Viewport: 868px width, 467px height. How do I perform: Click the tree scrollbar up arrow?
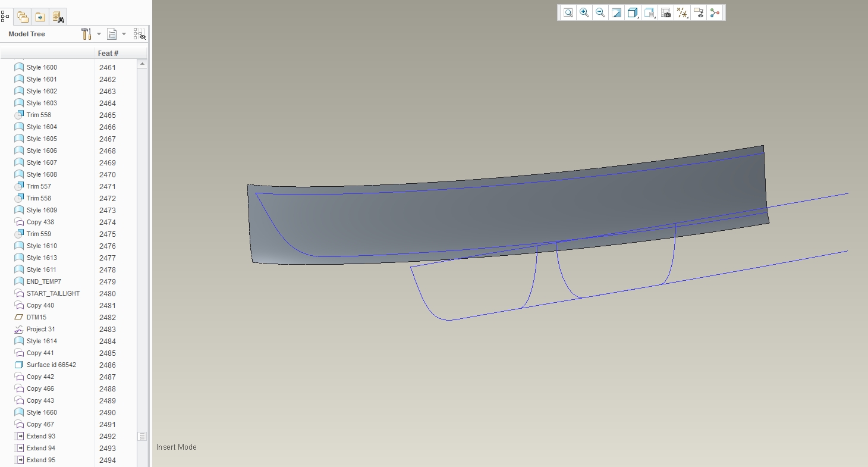tap(142, 64)
